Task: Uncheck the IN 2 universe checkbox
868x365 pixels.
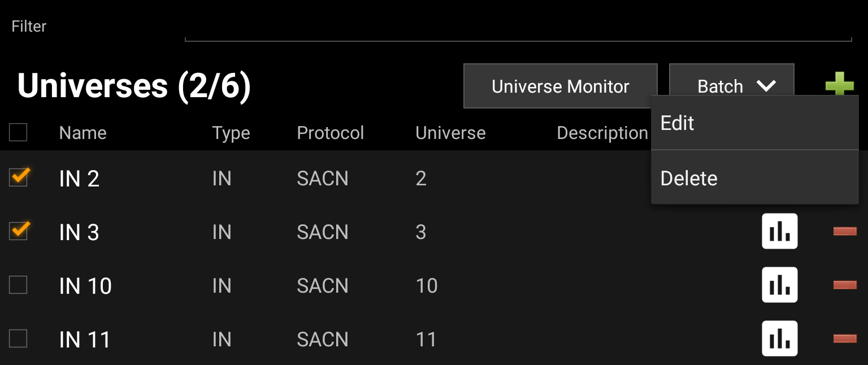Action: pos(18,177)
